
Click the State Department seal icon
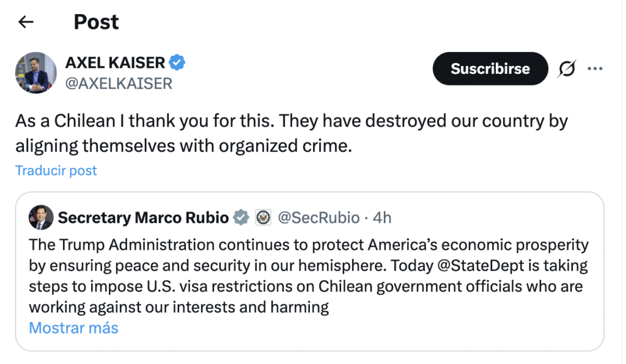pyautogui.click(x=263, y=217)
